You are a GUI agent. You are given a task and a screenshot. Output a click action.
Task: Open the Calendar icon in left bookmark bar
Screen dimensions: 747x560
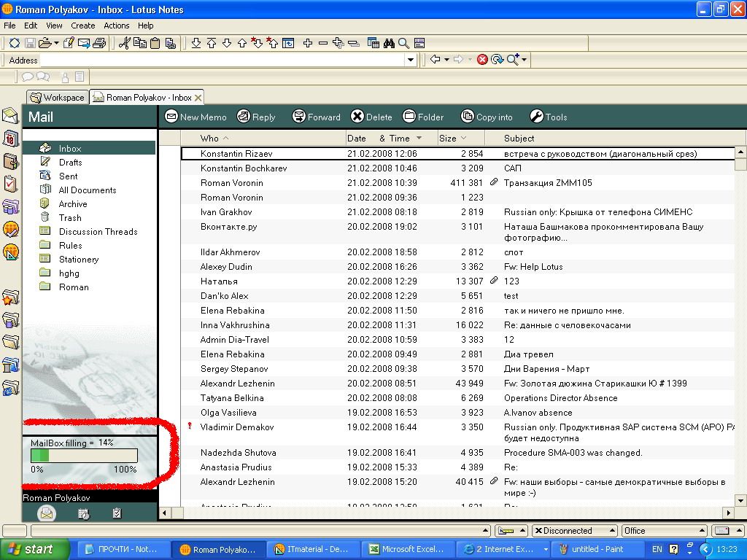[x=10, y=139]
